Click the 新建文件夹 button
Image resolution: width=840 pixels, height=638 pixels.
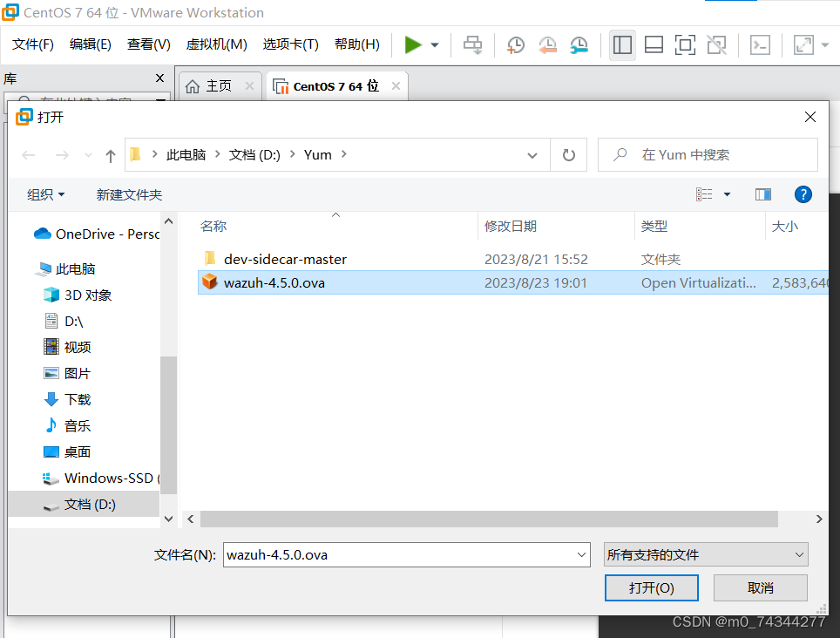click(129, 194)
